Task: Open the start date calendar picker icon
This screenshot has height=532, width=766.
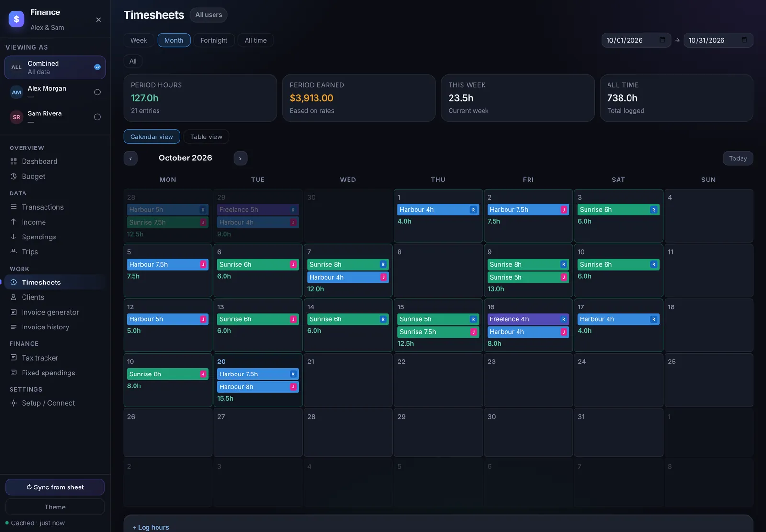Action: pyautogui.click(x=662, y=40)
